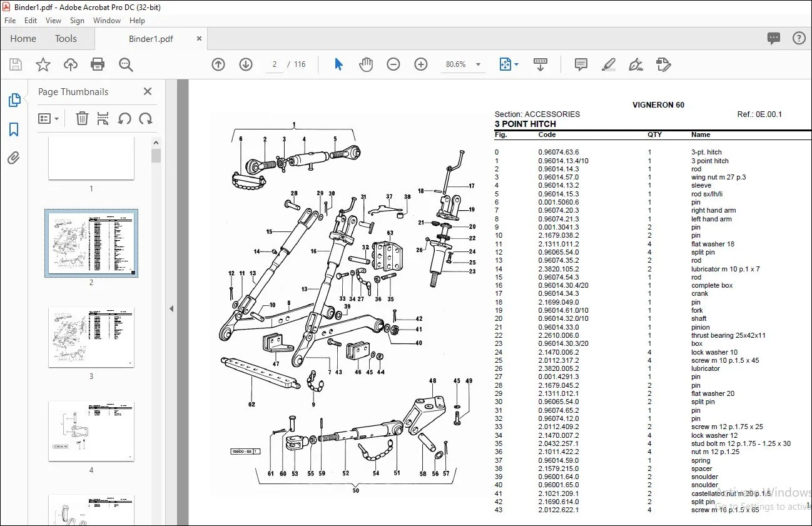This screenshot has height=526, width=812.
Task: Add a comment note
Action: [x=581, y=64]
